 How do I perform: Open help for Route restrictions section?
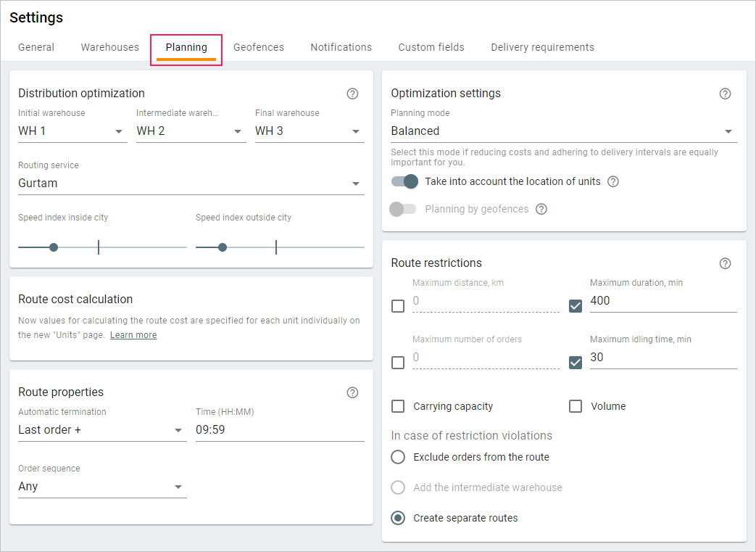(725, 263)
